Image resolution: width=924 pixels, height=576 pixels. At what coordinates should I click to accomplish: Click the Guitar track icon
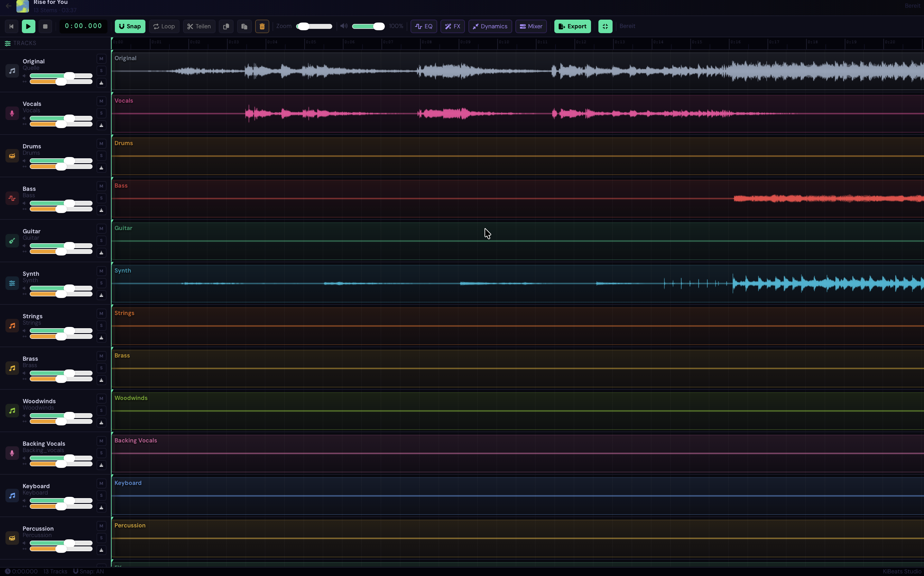click(12, 241)
